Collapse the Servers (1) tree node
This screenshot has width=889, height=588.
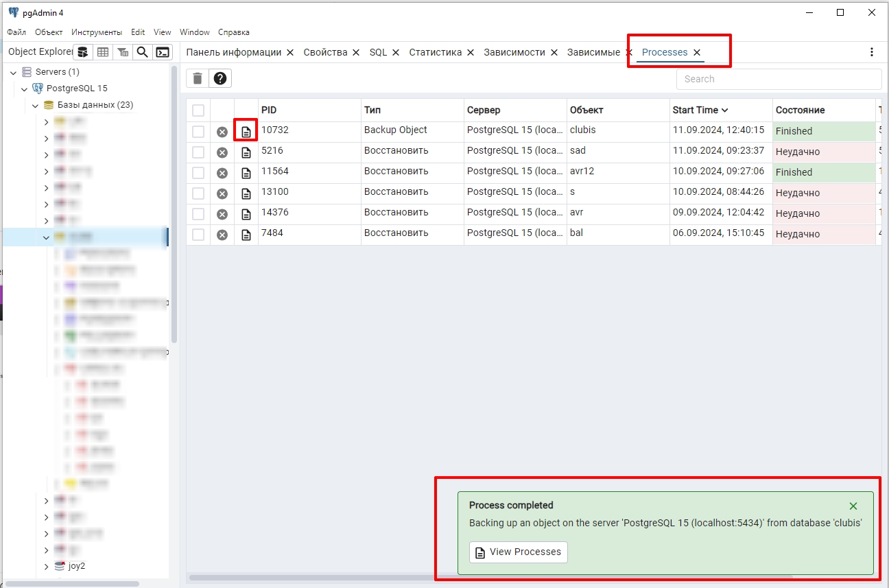14,72
